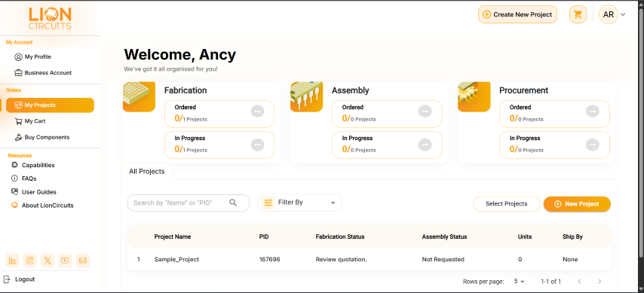
Task: Expand the AR user account menu
Action: click(x=612, y=15)
